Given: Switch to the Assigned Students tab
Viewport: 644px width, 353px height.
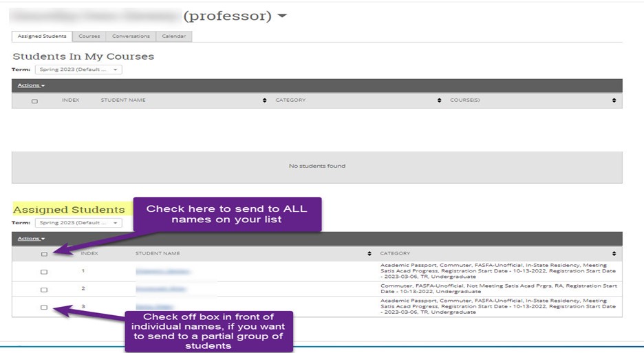Looking at the screenshot, I should pyautogui.click(x=42, y=36).
